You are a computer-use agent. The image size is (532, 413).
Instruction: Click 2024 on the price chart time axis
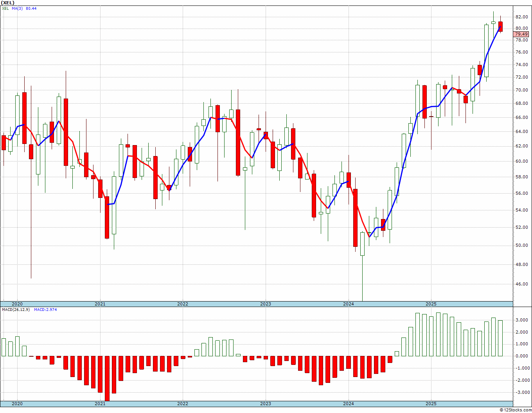pos(349,304)
